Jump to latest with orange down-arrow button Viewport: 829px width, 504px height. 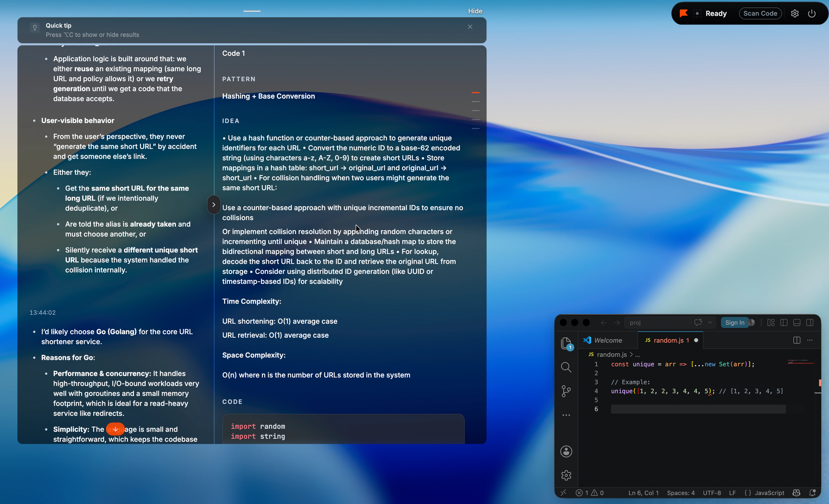(116, 429)
